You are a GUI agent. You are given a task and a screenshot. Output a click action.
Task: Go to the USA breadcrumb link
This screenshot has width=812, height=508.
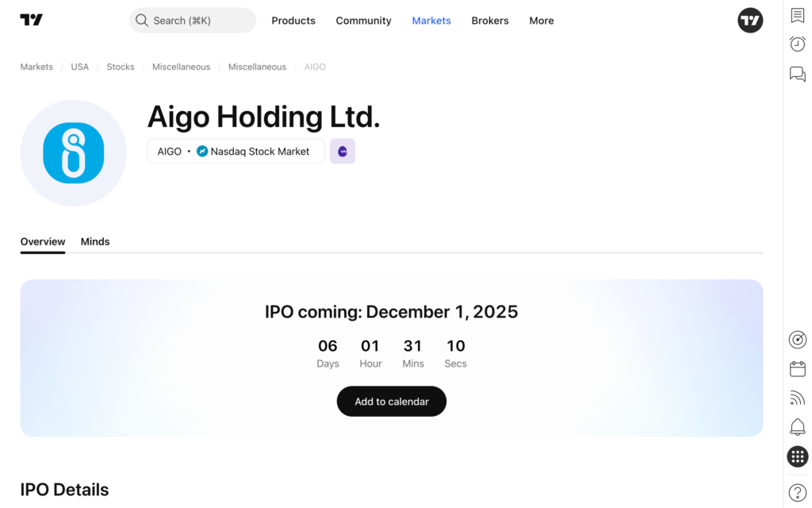pyautogui.click(x=80, y=67)
